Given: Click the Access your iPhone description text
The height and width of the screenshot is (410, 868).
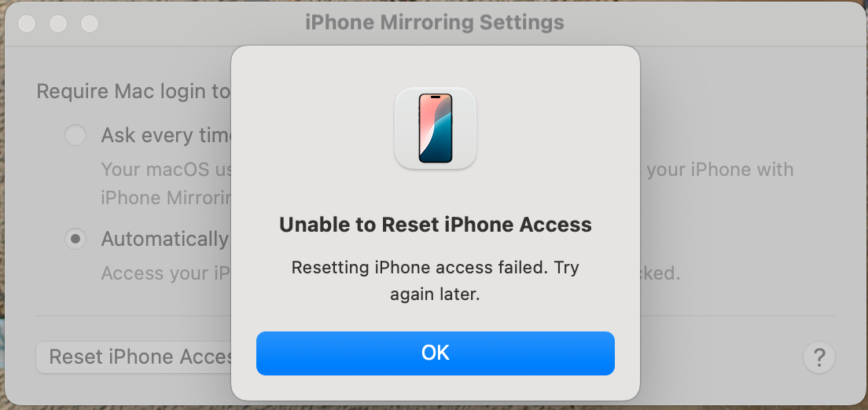Looking at the screenshot, I should [166, 273].
